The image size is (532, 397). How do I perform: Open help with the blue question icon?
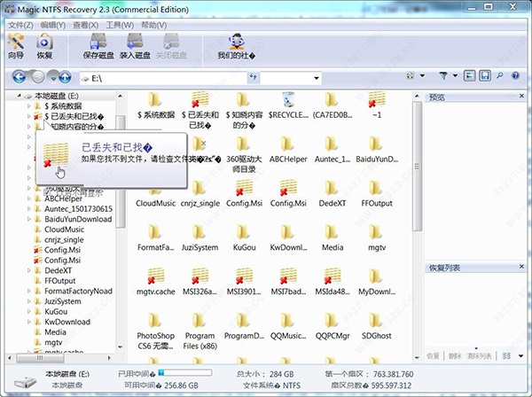point(515,75)
